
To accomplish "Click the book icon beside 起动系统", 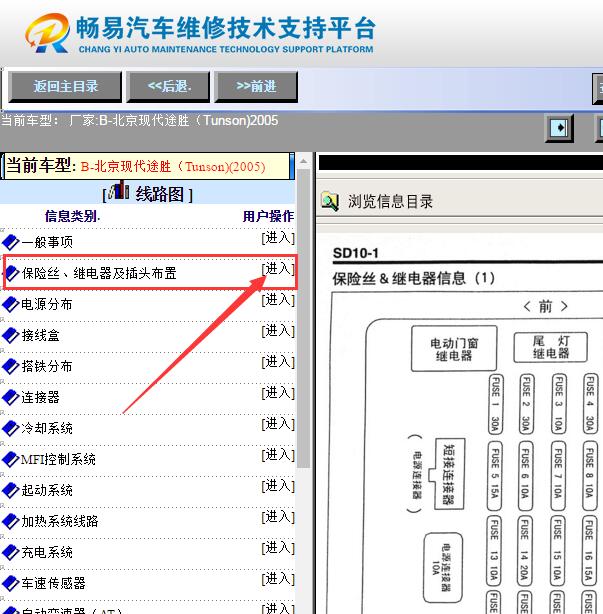I will [x=11, y=490].
